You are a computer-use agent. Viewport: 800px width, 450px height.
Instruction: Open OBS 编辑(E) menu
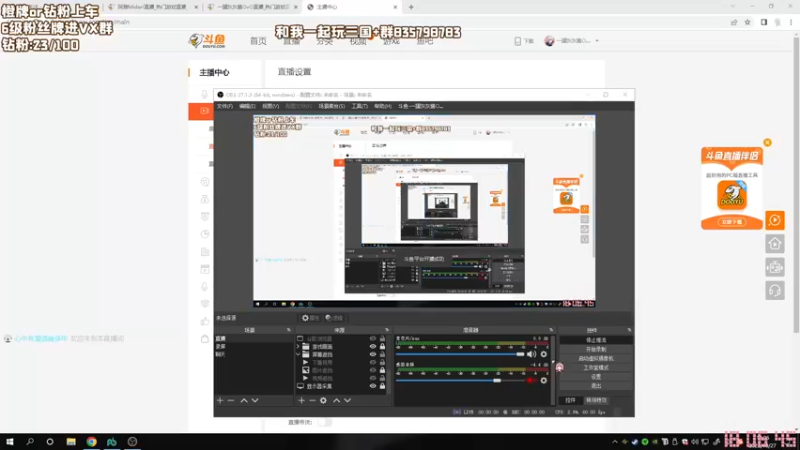click(247, 106)
